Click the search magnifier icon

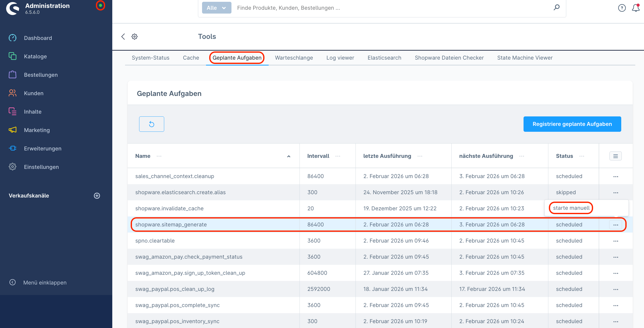557,8
